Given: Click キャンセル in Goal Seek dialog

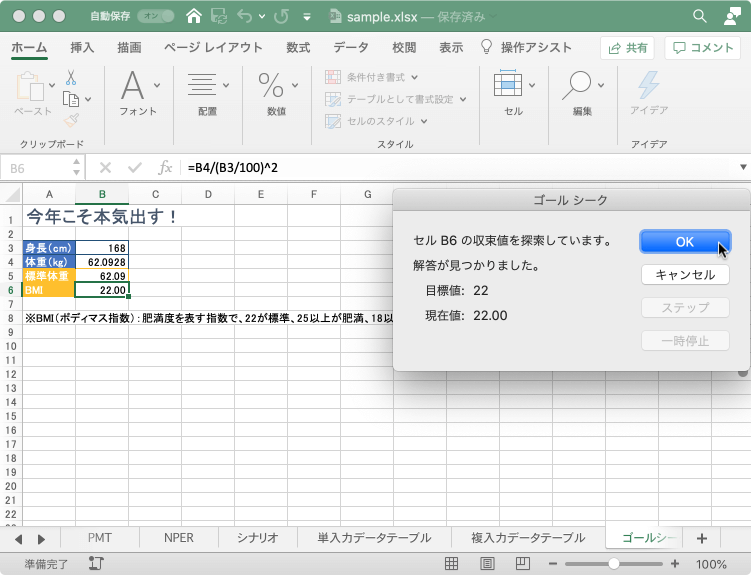Looking at the screenshot, I should tap(685, 275).
